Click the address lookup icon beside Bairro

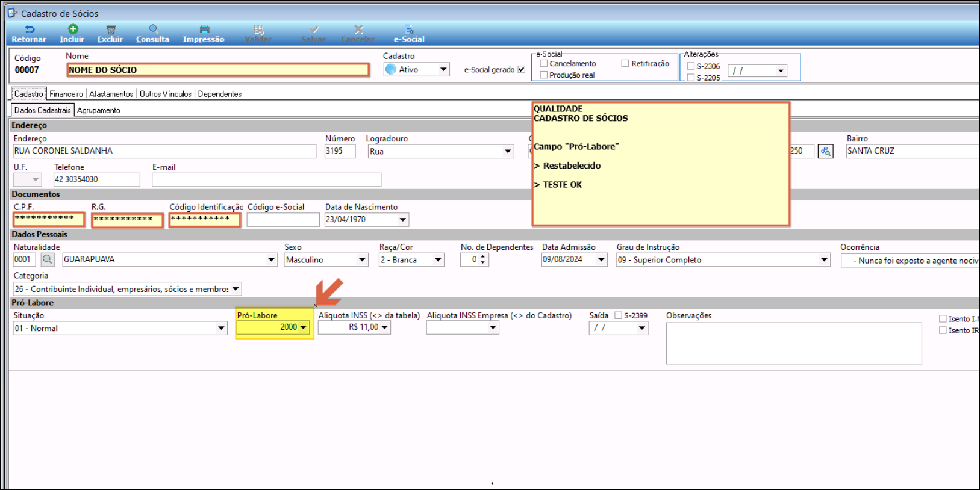[825, 151]
